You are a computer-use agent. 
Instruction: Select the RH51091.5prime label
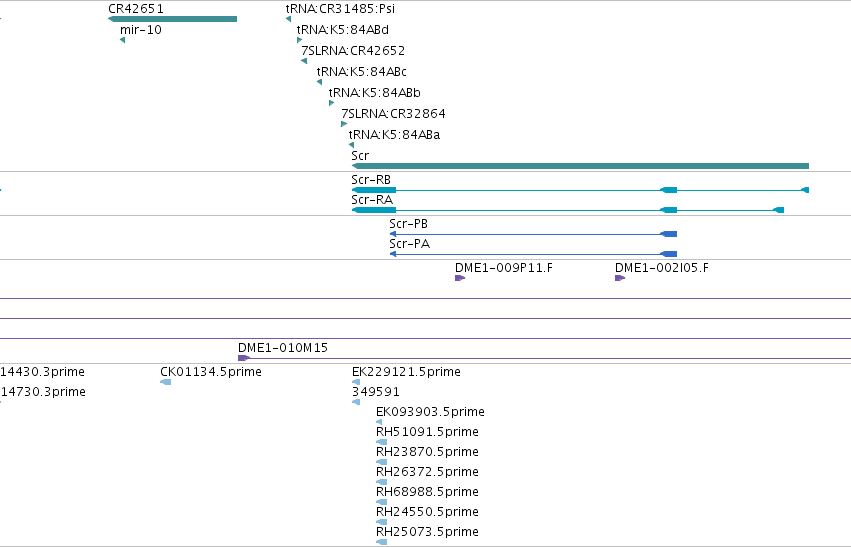click(x=427, y=432)
